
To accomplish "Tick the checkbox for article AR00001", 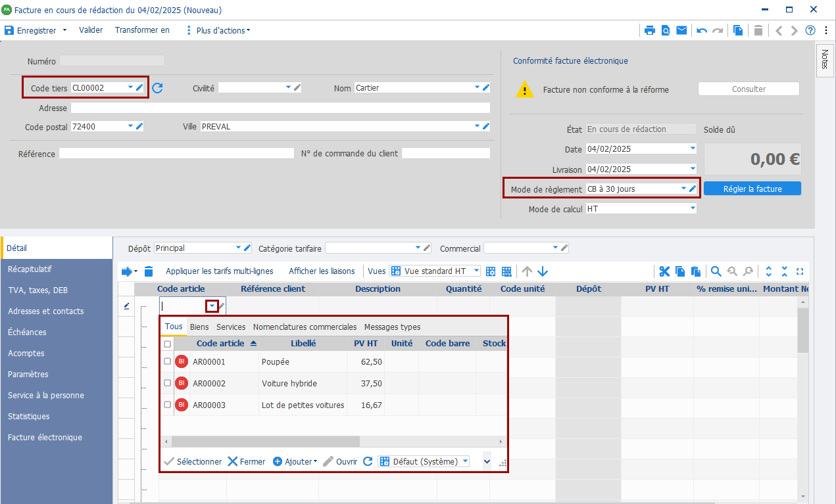I will click(167, 361).
